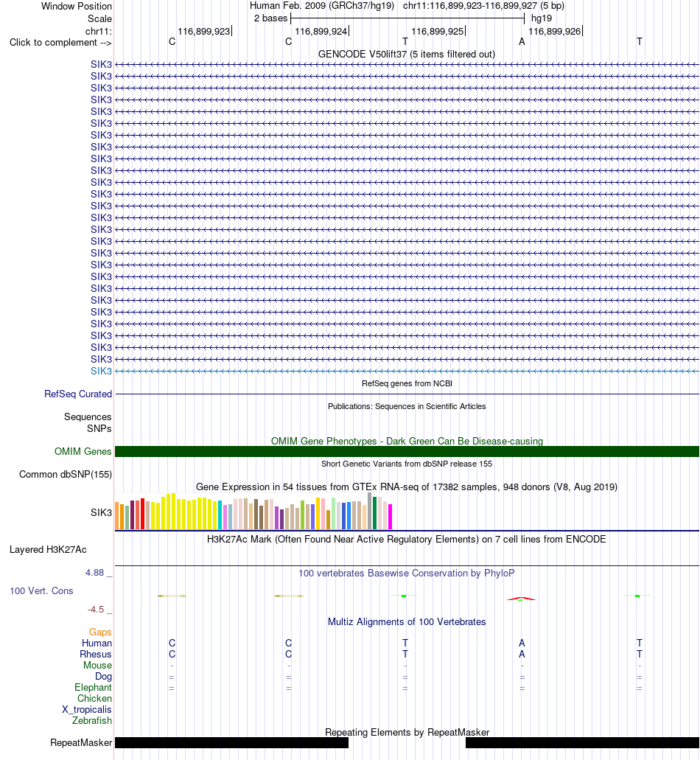Click the '2 bases' scale bar label
The height and width of the screenshot is (760, 700).
coord(271,18)
